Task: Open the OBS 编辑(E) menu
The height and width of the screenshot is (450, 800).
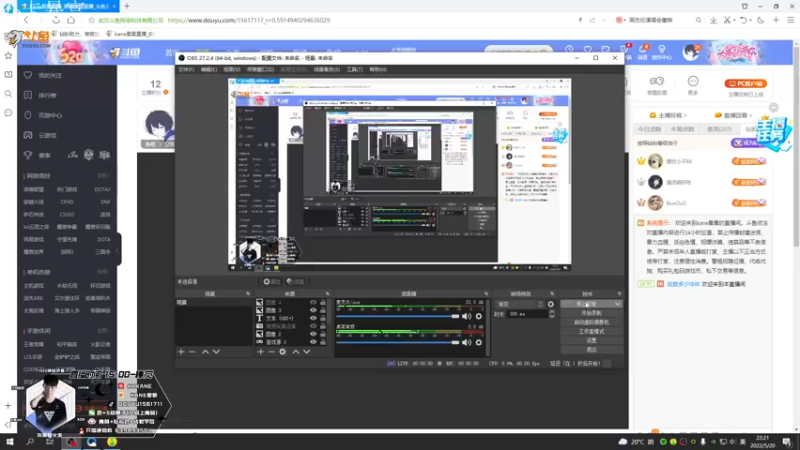Action: point(208,69)
